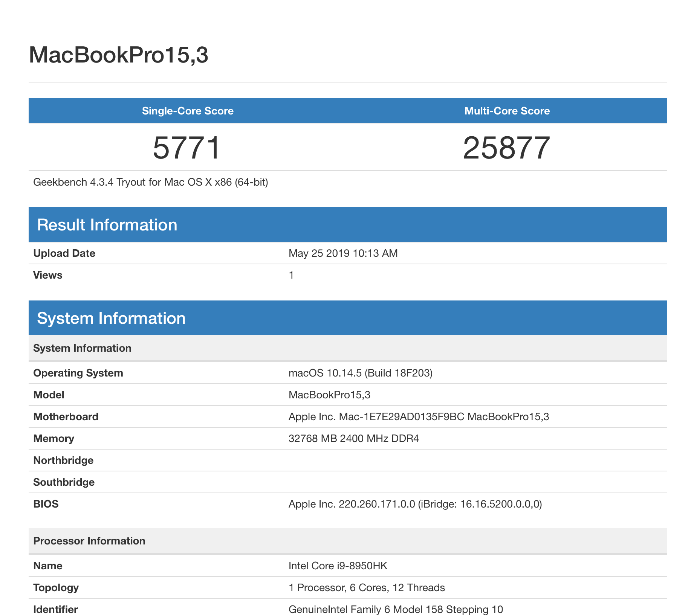Viewport: 694px width, 616px height.
Task: Select GenuineIntel Family 6 Model 158 value
Action: point(396,610)
